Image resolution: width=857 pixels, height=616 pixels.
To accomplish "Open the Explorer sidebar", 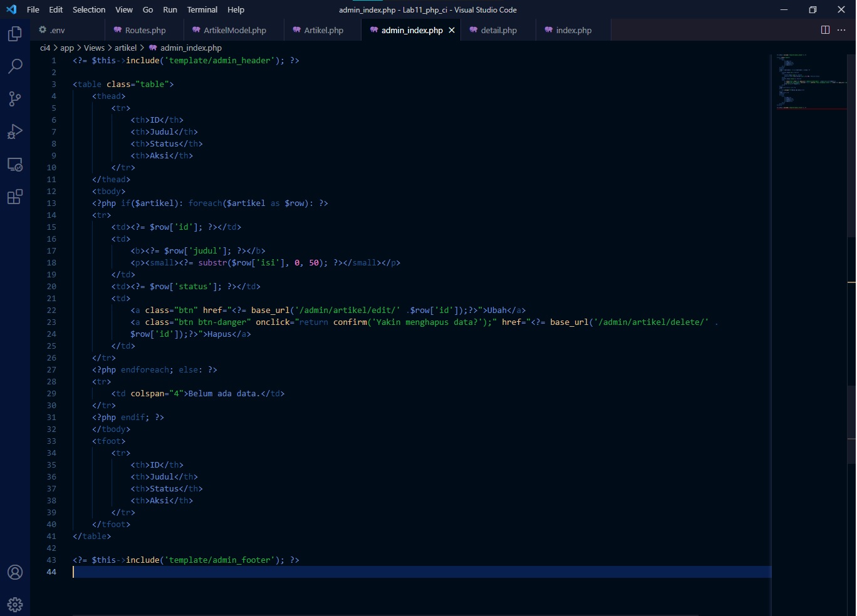I will point(14,34).
